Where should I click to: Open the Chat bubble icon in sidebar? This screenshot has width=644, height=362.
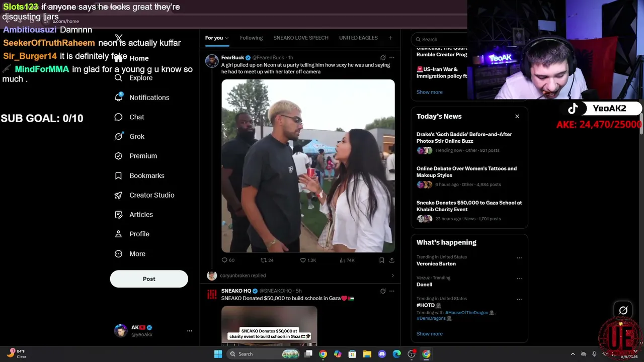[x=118, y=117]
